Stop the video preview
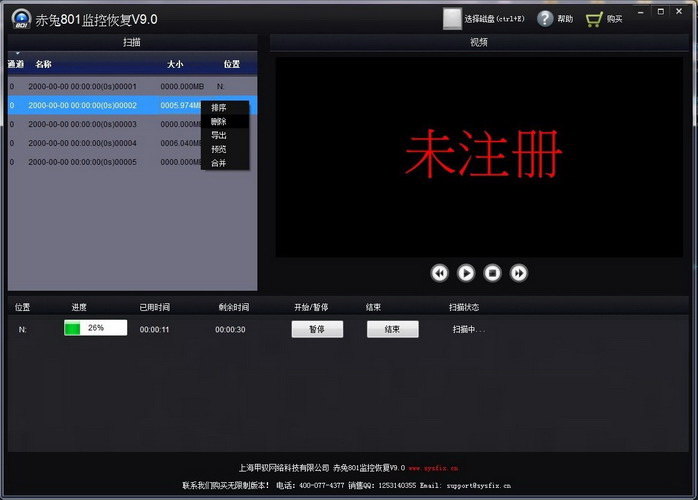The height and width of the screenshot is (500, 698). click(x=492, y=273)
